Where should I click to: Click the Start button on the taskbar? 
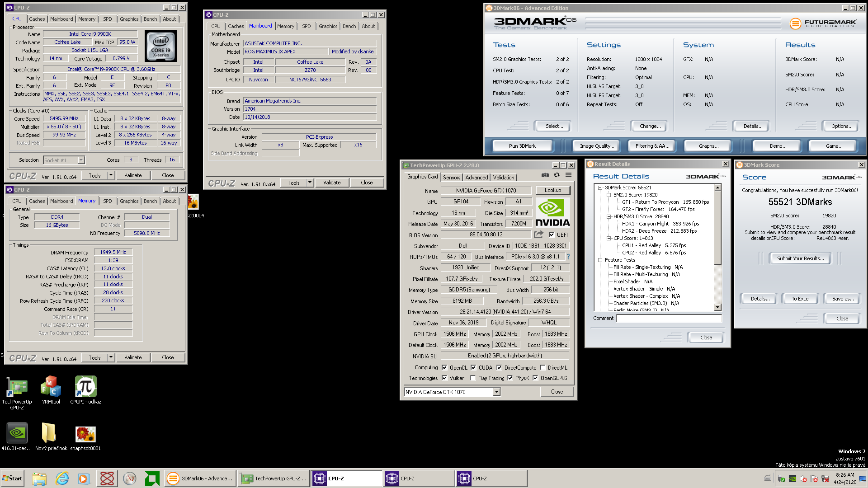12,478
